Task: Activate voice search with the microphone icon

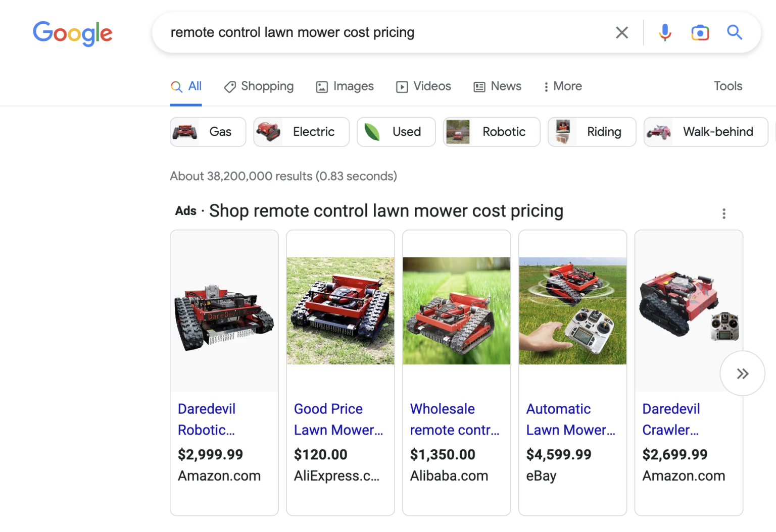Action: [664, 32]
